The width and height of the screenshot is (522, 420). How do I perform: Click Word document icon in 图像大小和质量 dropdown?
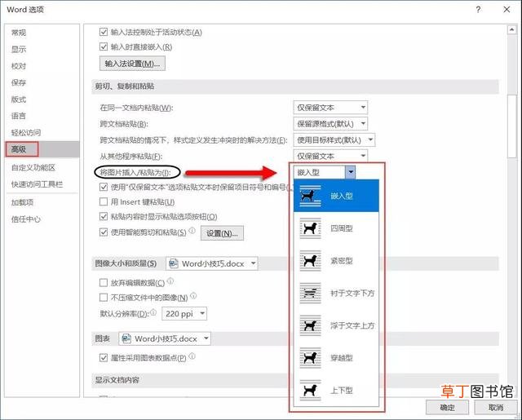point(174,263)
